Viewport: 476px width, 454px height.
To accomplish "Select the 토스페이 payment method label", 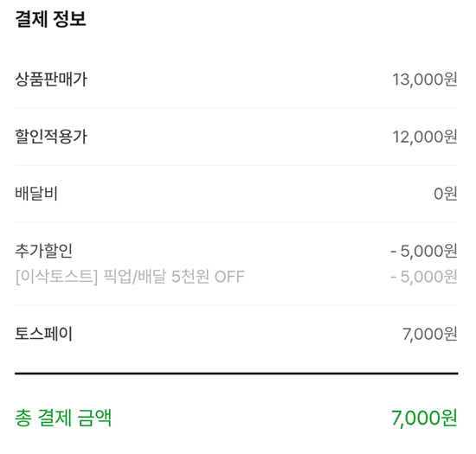I will point(44,334).
